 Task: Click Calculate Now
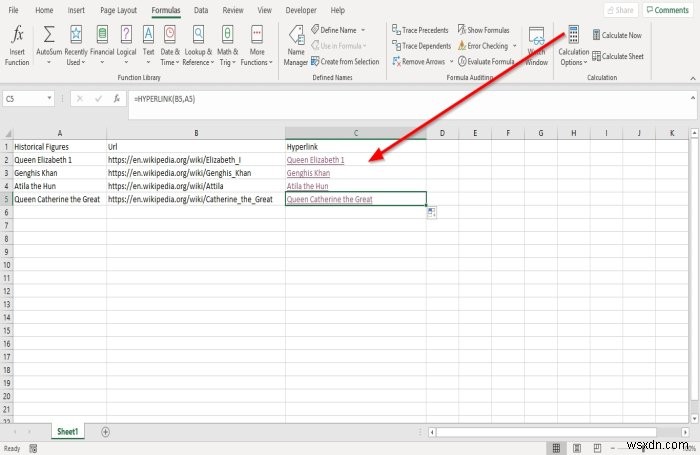pos(617,35)
